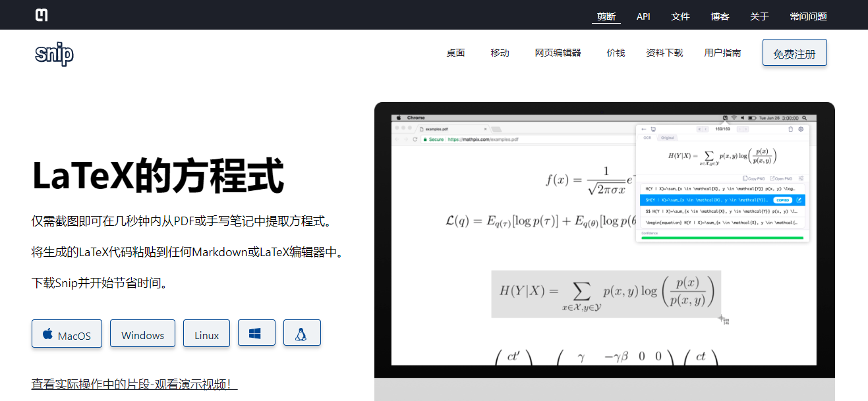Click the Snip demo screenshot image
Image resolution: width=868 pixels, height=401 pixels.
(604, 250)
